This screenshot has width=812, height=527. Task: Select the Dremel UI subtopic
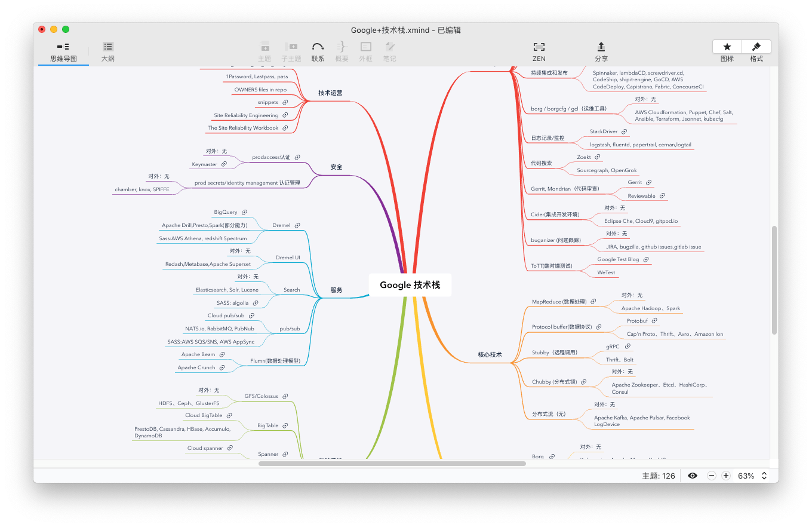point(288,258)
